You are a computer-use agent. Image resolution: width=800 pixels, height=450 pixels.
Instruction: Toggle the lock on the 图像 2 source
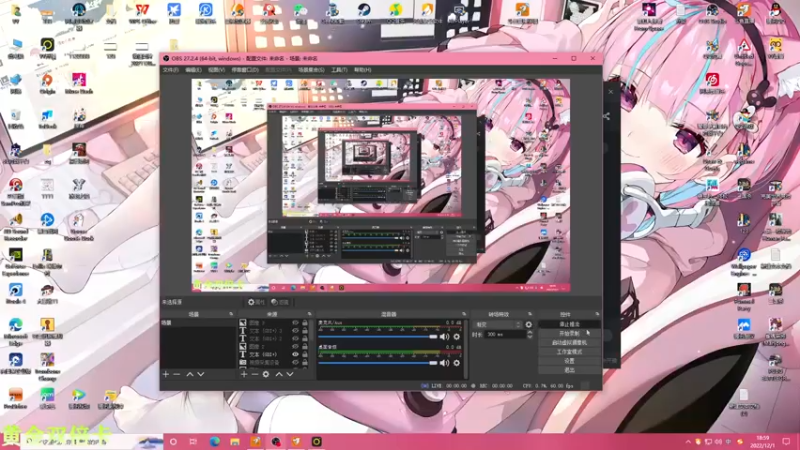pos(305,346)
